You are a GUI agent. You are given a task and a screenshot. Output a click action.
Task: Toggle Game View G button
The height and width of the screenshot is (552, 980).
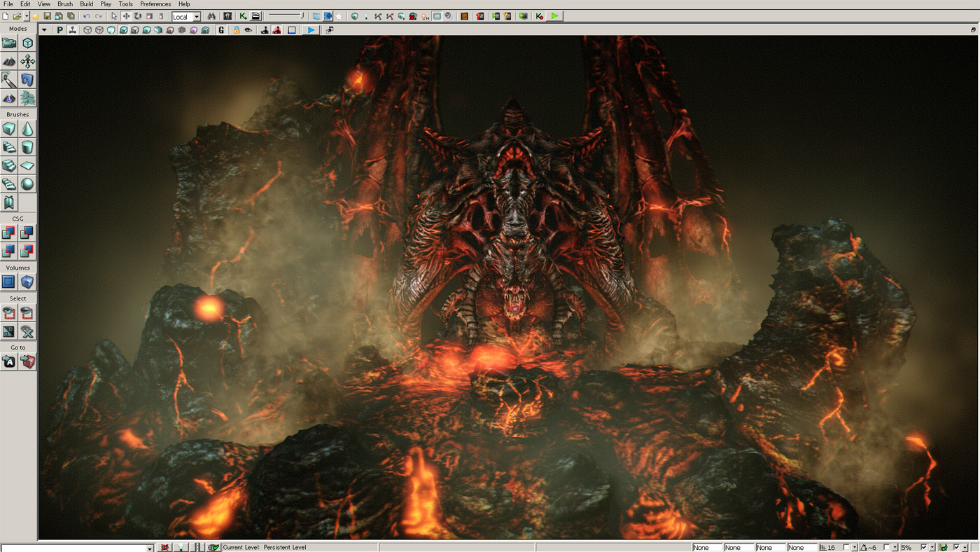[x=221, y=30]
